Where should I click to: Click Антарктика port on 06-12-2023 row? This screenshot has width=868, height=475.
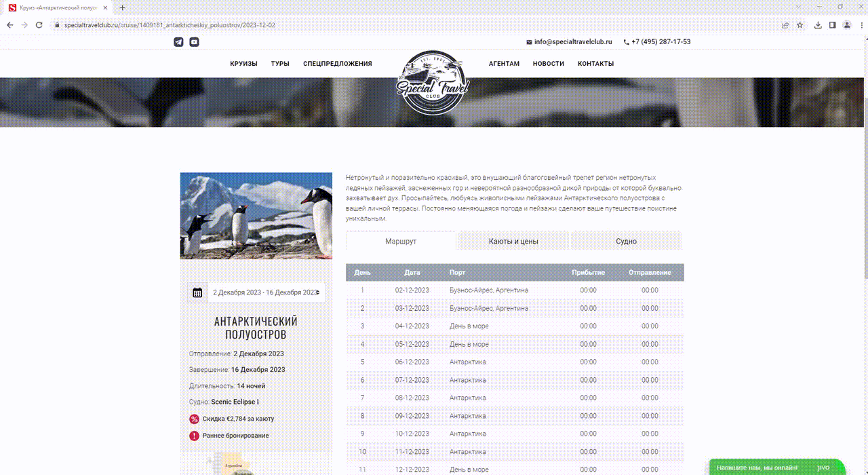(468, 362)
